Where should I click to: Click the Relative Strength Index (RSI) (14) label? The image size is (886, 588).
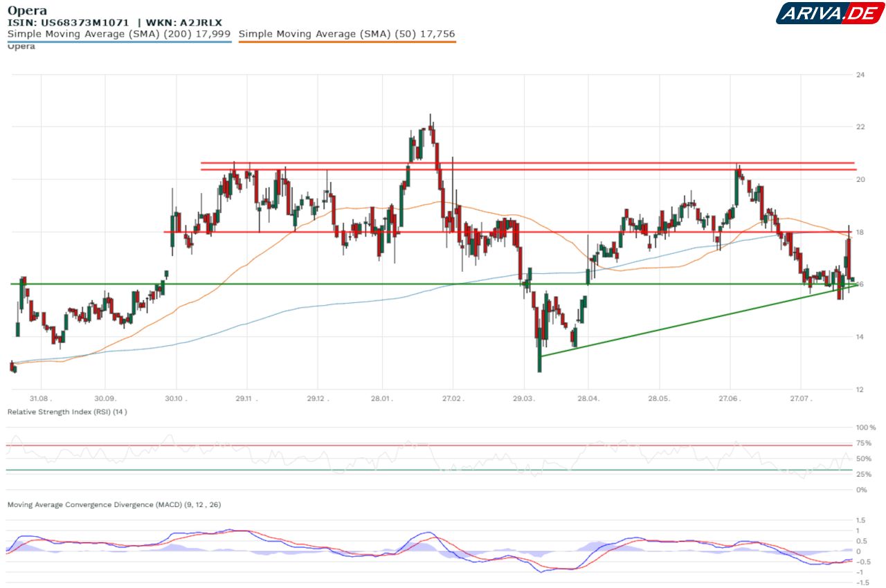tap(67, 412)
